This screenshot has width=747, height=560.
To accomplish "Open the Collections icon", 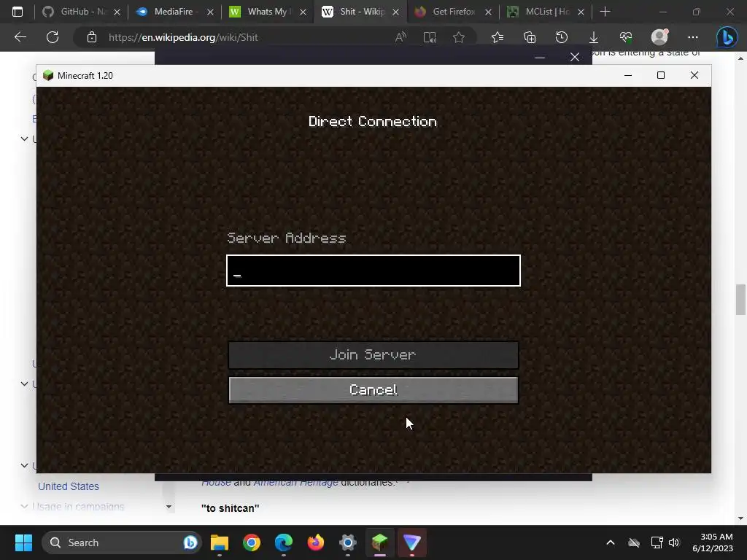I will coord(530,37).
